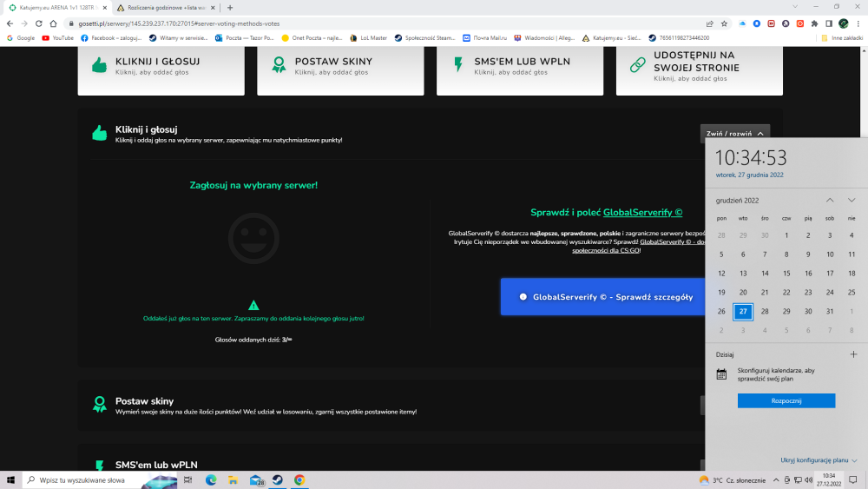Click the Chrome icon on the taskbar

tap(299, 480)
